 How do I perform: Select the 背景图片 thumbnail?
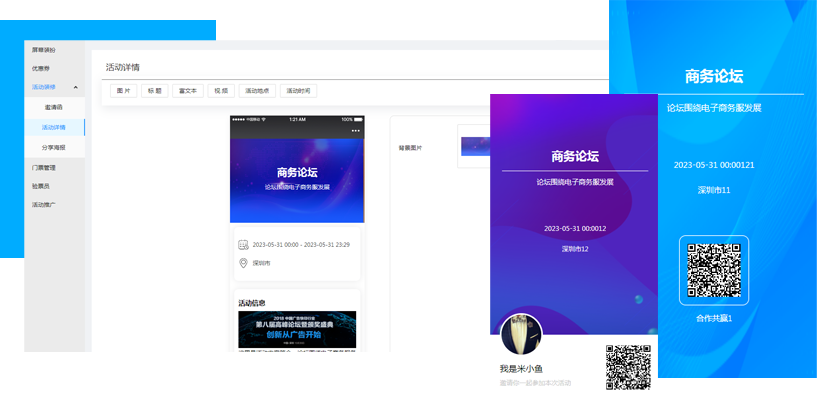pyautogui.click(x=474, y=146)
